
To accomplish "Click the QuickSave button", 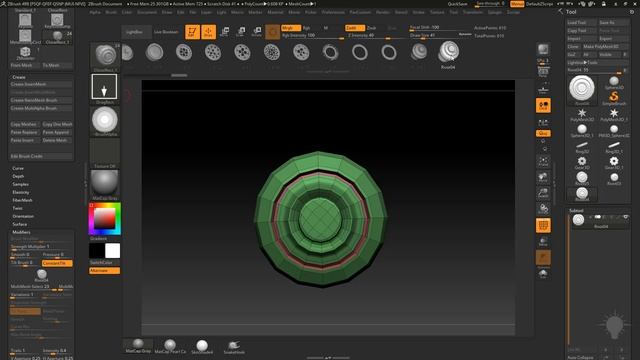I will point(458,4).
